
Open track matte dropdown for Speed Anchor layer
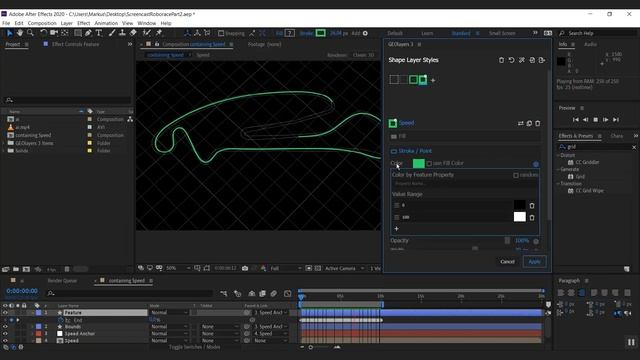(x=220, y=333)
